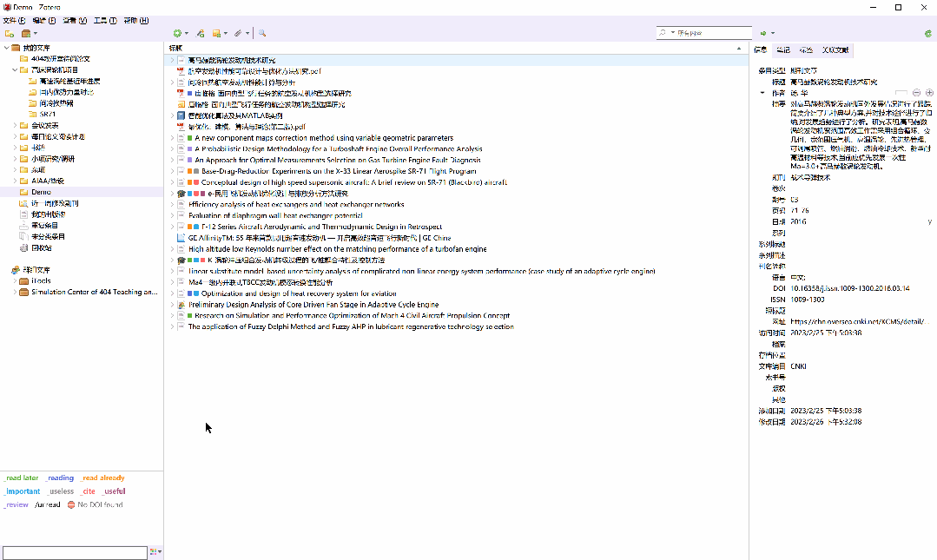
Task: Click the DOI label link
Action: [779, 288]
